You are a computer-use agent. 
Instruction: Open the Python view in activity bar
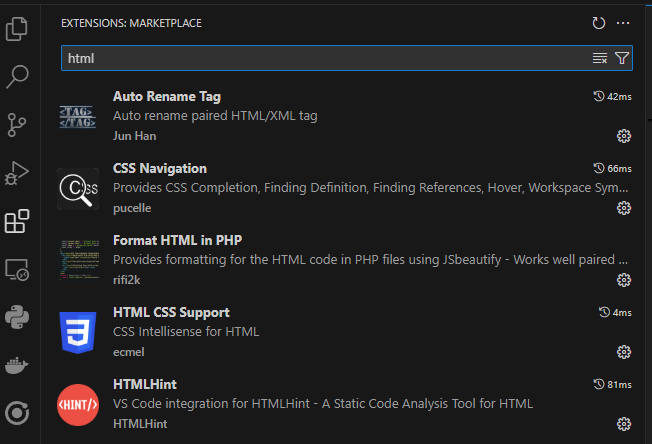pos(18,317)
